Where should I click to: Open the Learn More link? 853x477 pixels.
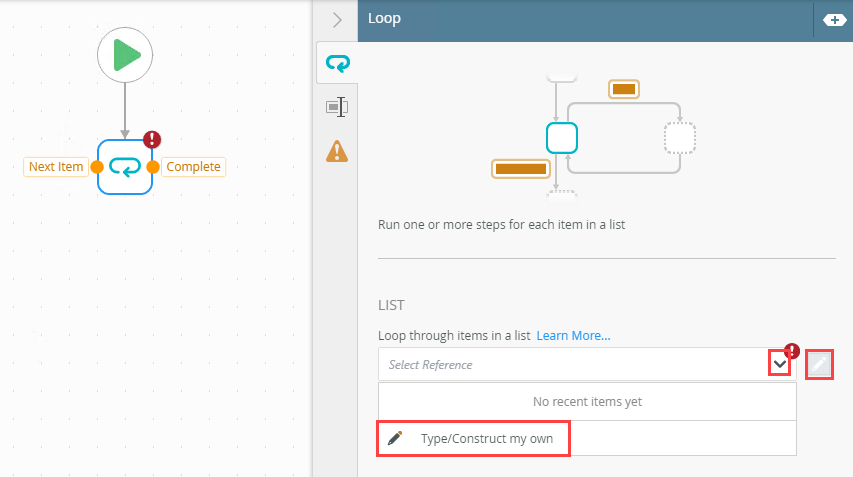[x=573, y=335]
